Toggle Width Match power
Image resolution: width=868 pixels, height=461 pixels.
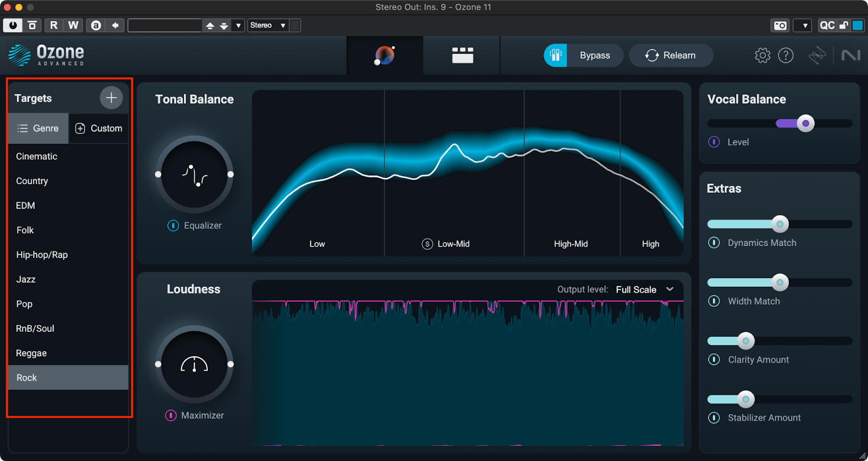[714, 301]
